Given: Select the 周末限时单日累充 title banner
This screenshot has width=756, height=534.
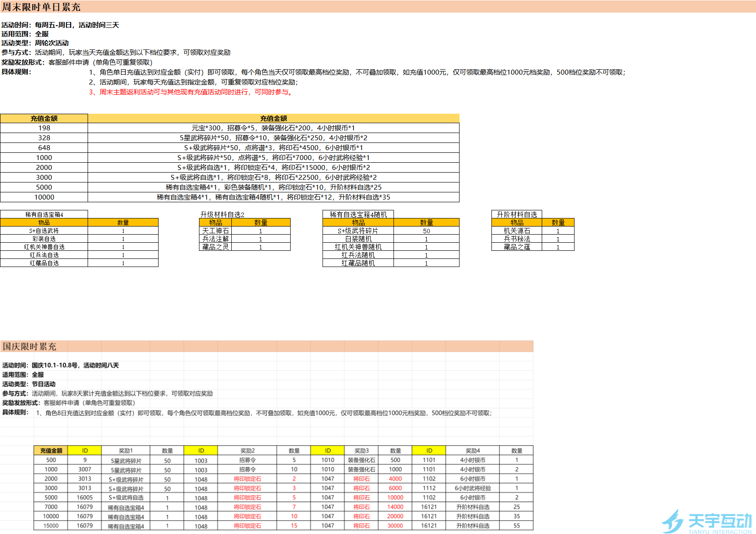Looking at the screenshot, I should click(41, 7).
